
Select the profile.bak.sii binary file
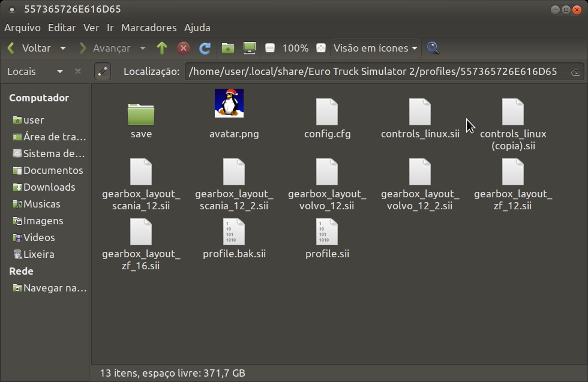click(x=234, y=239)
